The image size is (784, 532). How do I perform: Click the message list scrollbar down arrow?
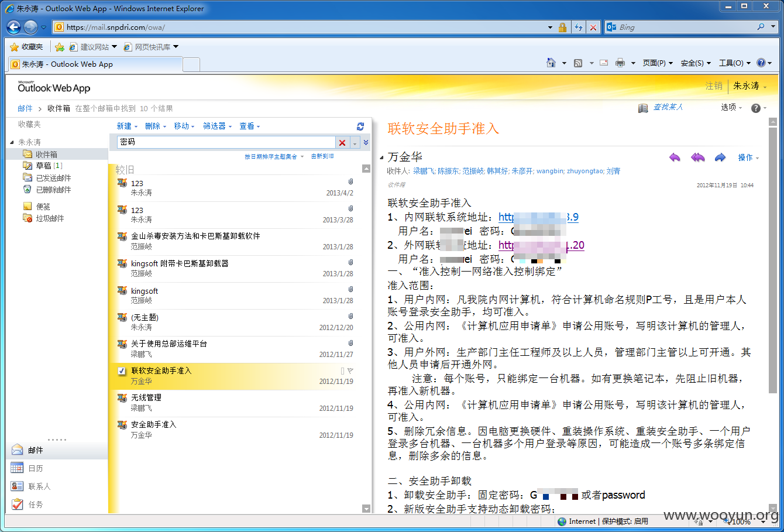(x=366, y=509)
